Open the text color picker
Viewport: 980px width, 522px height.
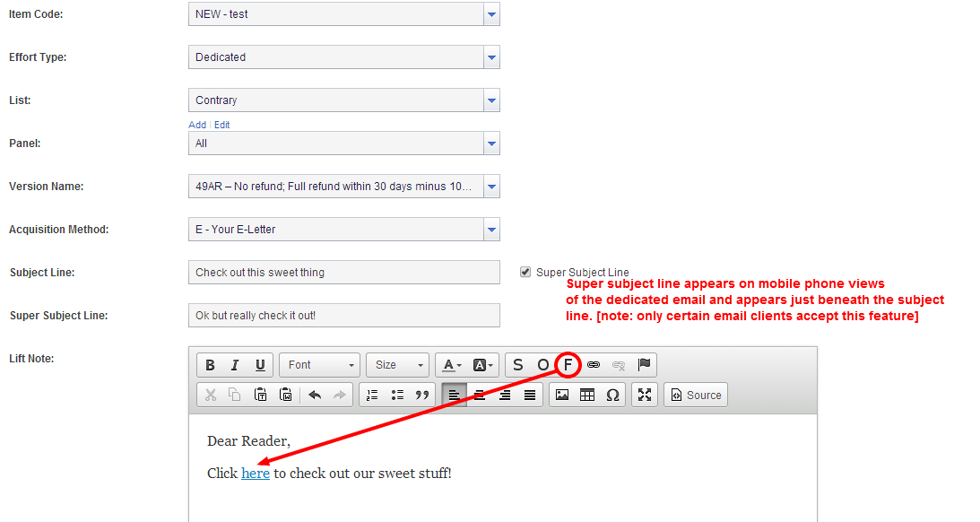(452, 365)
